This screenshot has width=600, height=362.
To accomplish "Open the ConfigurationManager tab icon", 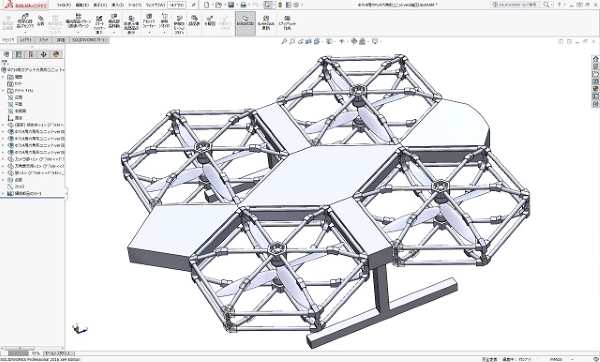I will click(31, 54).
